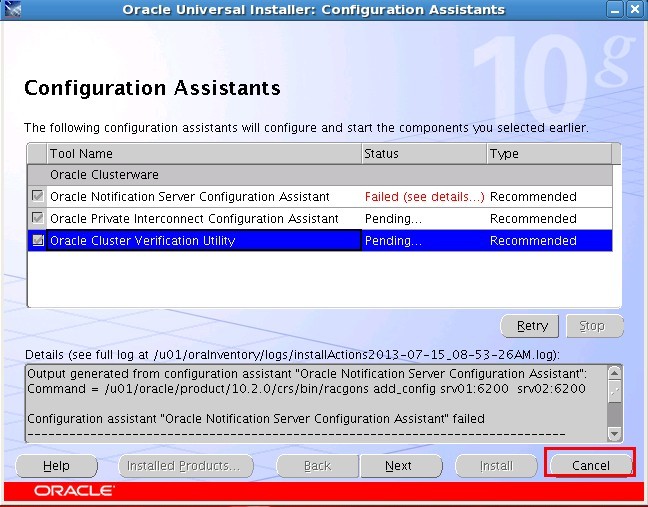Screen dimensions: 648x507
Task: Click the Type column header
Action: coord(549,154)
